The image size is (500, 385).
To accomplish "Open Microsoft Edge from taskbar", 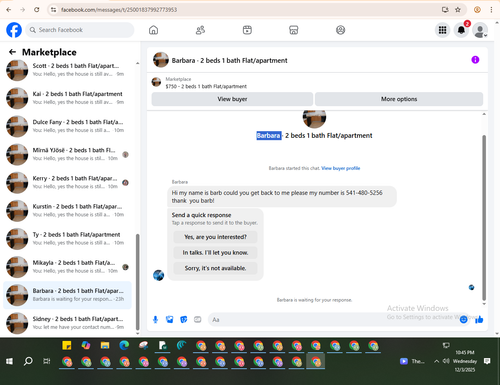I will coord(124,346).
